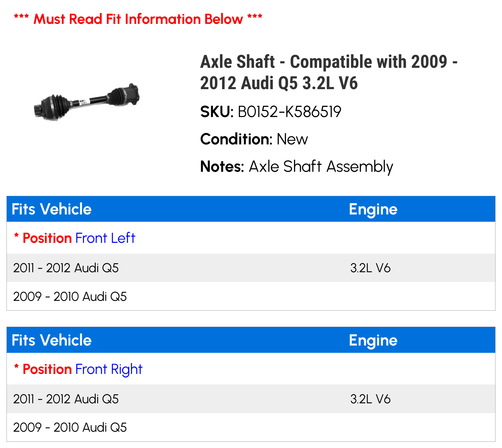Click the first table's Engine header
502x448 pixels.
(x=373, y=210)
